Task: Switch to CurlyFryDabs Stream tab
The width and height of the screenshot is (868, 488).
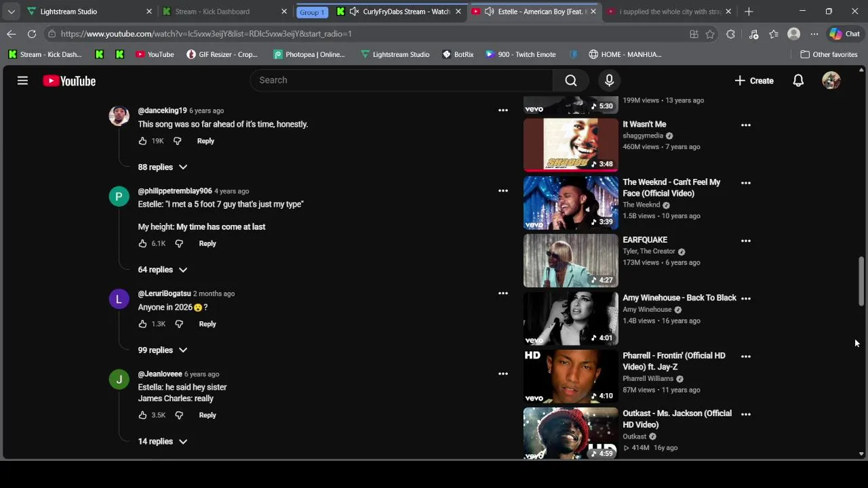Action: pos(399,12)
